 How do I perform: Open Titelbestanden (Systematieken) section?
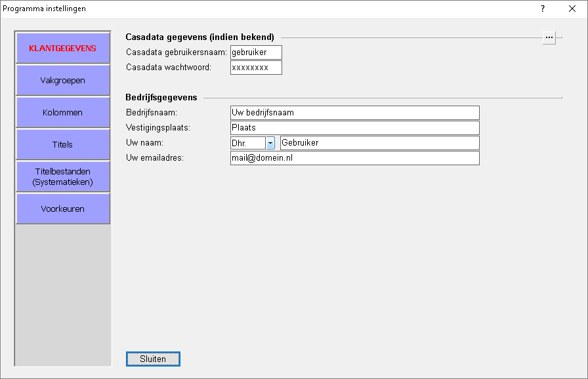coord(62,176)
